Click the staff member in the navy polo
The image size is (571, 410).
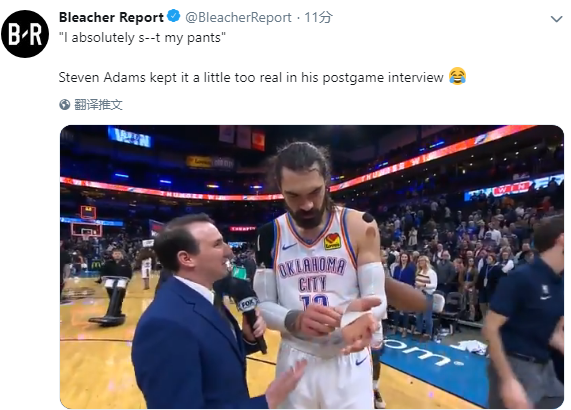527,313
